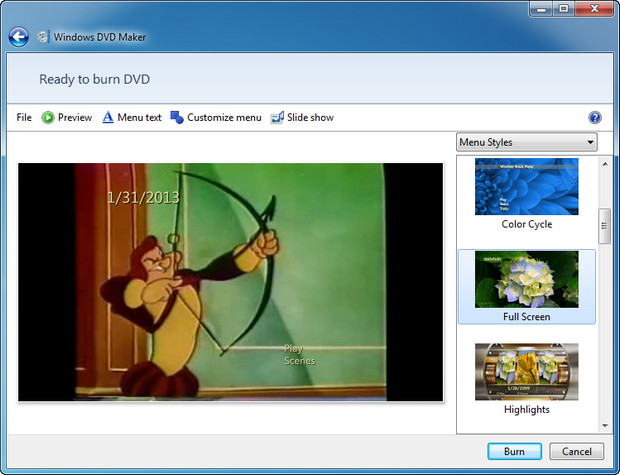Click the green Preview play icon
Viewport: 620px width, 475px height.
[x=48, y=117]
